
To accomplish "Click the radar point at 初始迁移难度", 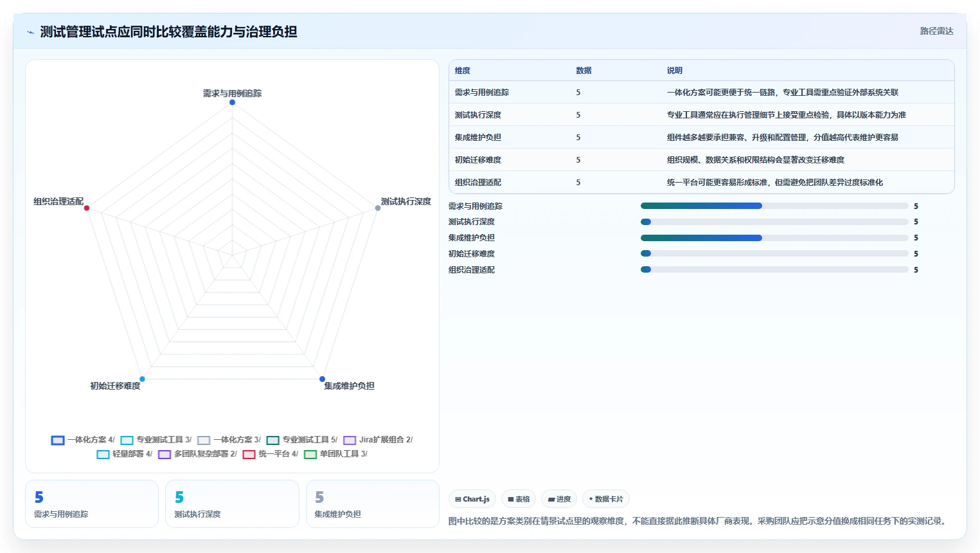I will coord(142,379).
